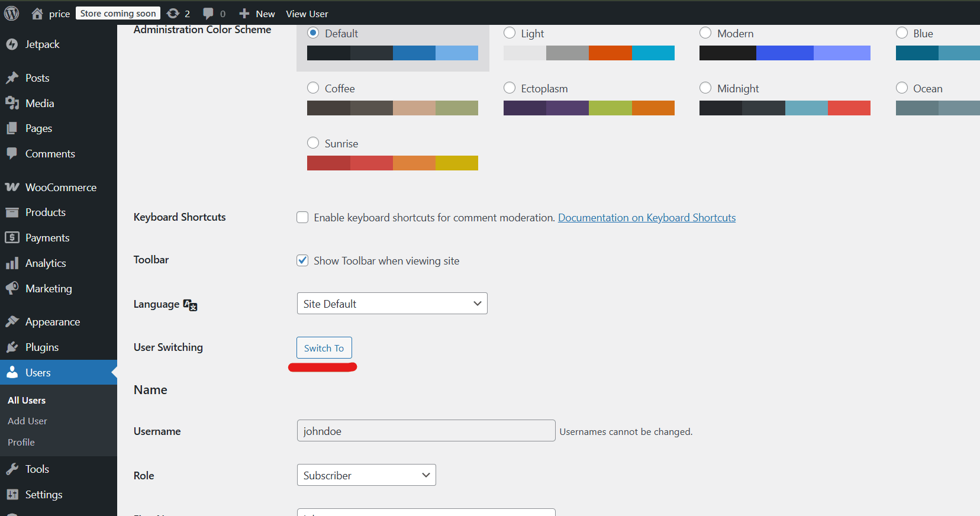Open Jetpack from the sidebar icon
The width and height of the screenshot is (980, 516).
[12, 44]
